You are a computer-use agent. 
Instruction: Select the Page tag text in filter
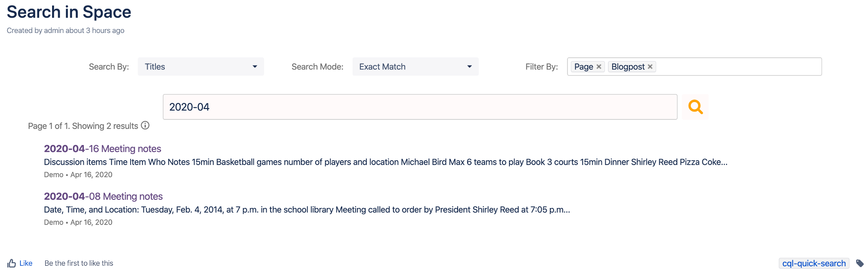tap(583, 66)
